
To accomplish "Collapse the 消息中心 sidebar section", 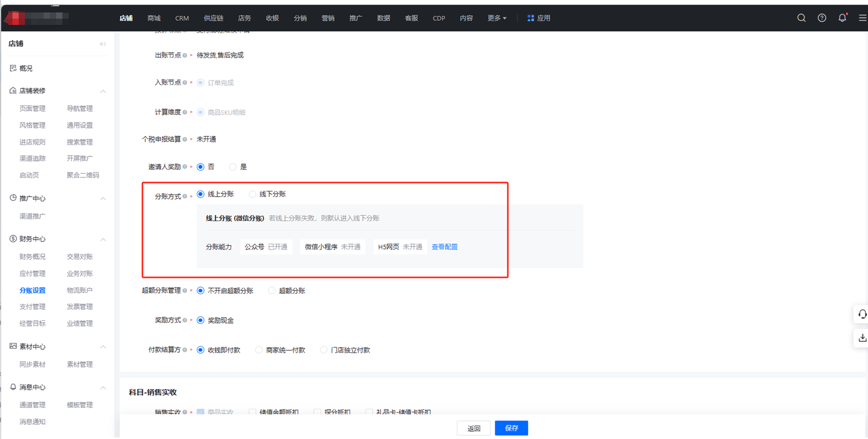I will (103, 388).
